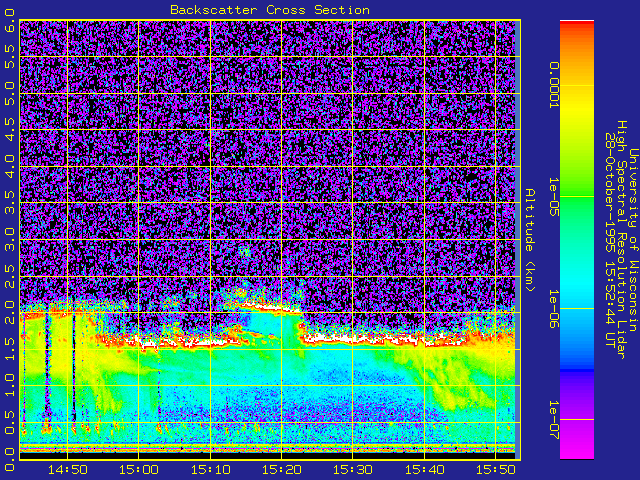Click the 1.5 altitude axis label
Viewport: 640px width, 480px height.
tap(9, 349)
